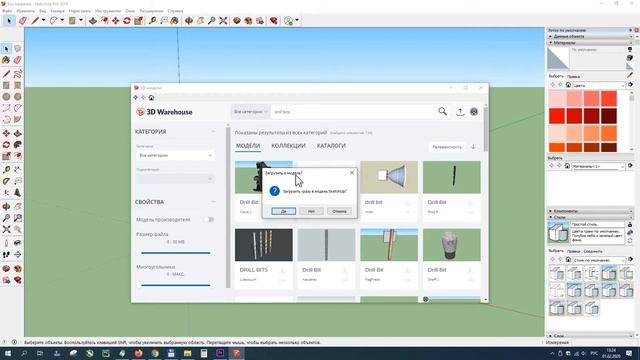Screen dimensions: 640x360
Task: Open the Цвета material library dropdown
Action: click(x=599, y=85)
